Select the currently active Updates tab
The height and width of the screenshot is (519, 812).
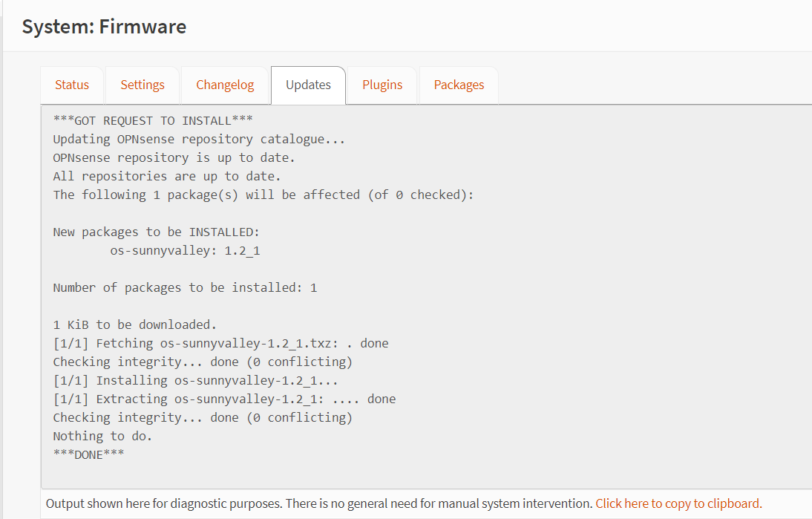308,85
